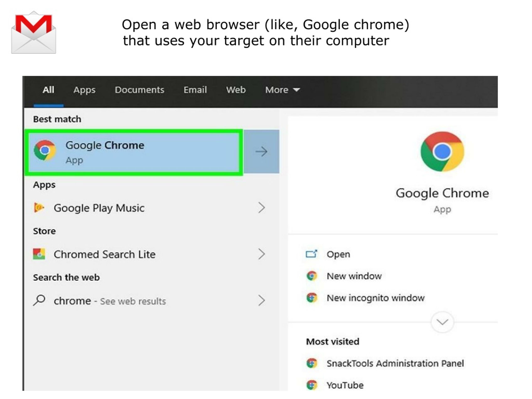Click the large Chrome logo in the details pane

(442, 151)
